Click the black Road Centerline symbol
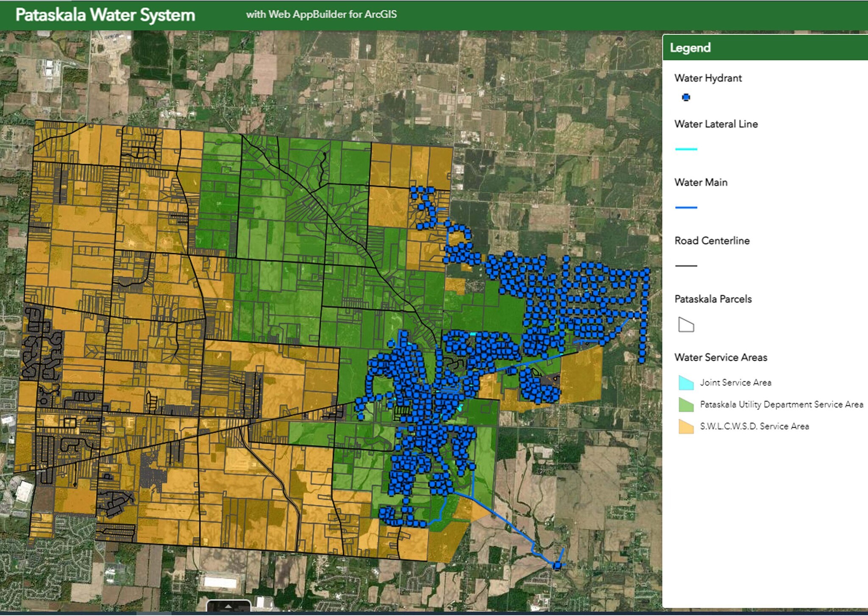This screenshot has height=616, width=868. [x=686, y=266]
